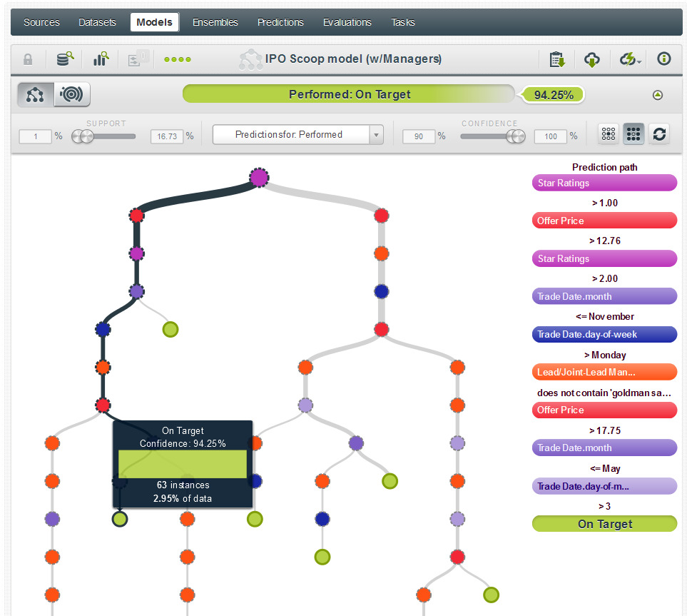This screenshot has width=687, height=616.
Task: Open the dataset search icon
Action: coord(65,59)
